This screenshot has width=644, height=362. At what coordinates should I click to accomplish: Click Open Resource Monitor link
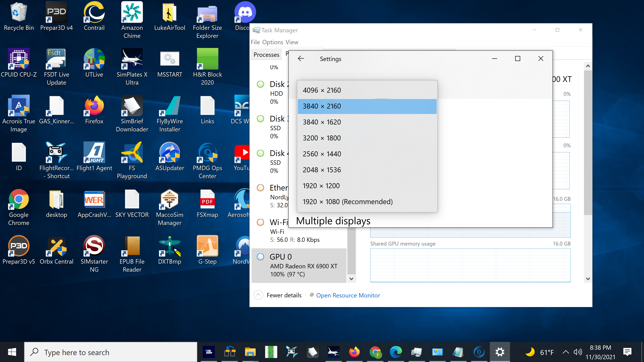click(348, 295)
